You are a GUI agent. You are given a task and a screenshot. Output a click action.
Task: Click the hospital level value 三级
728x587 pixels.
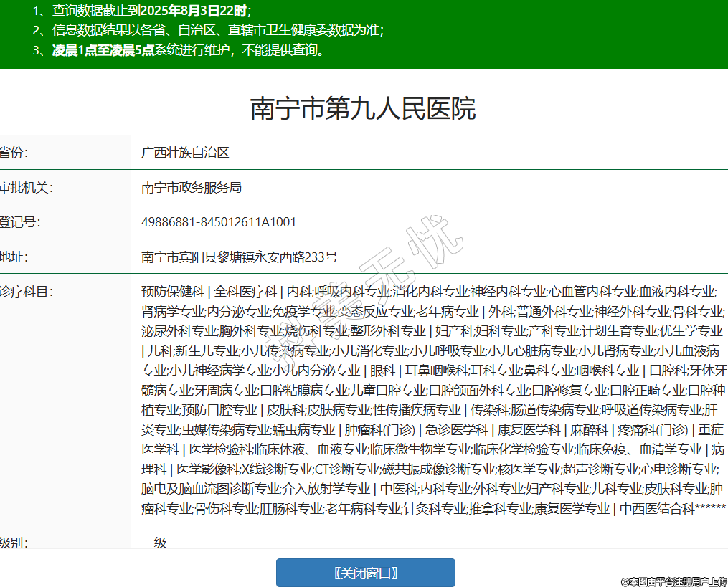coord(154,543)
